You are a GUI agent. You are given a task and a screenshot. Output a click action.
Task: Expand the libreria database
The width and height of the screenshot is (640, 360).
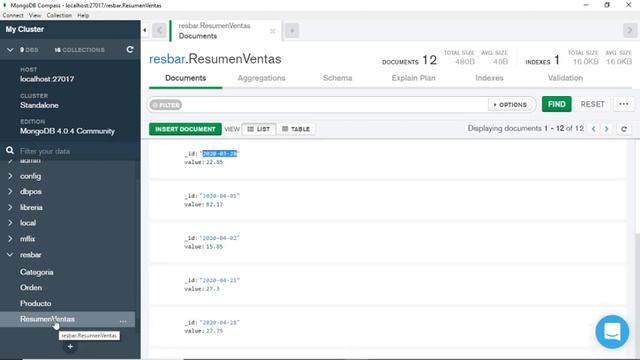10,207
